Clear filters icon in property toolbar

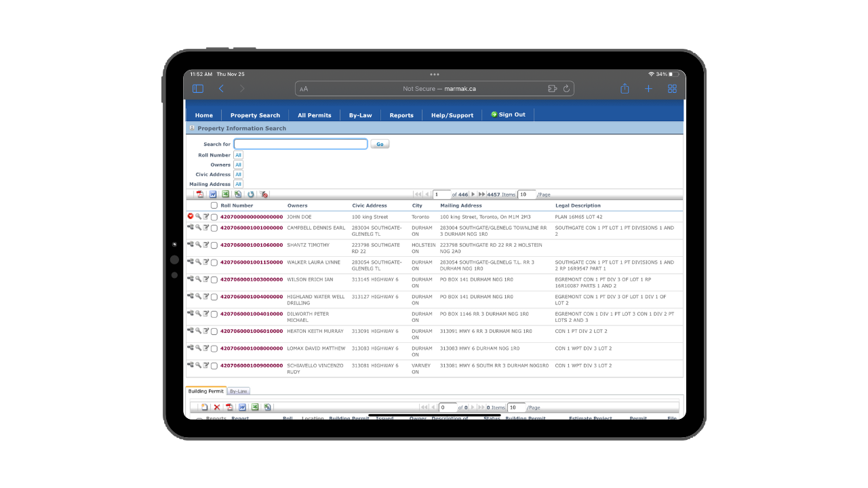click(264, 195)
